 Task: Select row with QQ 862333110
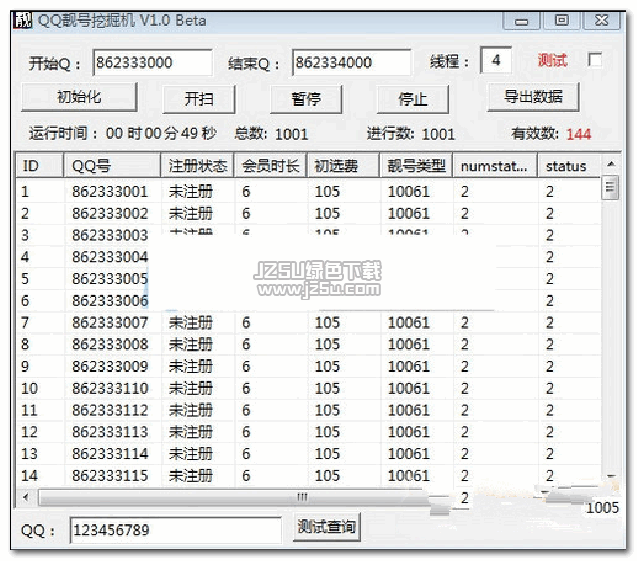308,388
